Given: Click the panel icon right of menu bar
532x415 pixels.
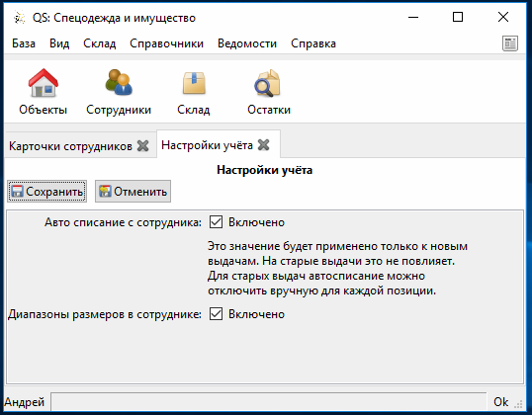Looking at the screenshot, I should (x=510, y=43).
